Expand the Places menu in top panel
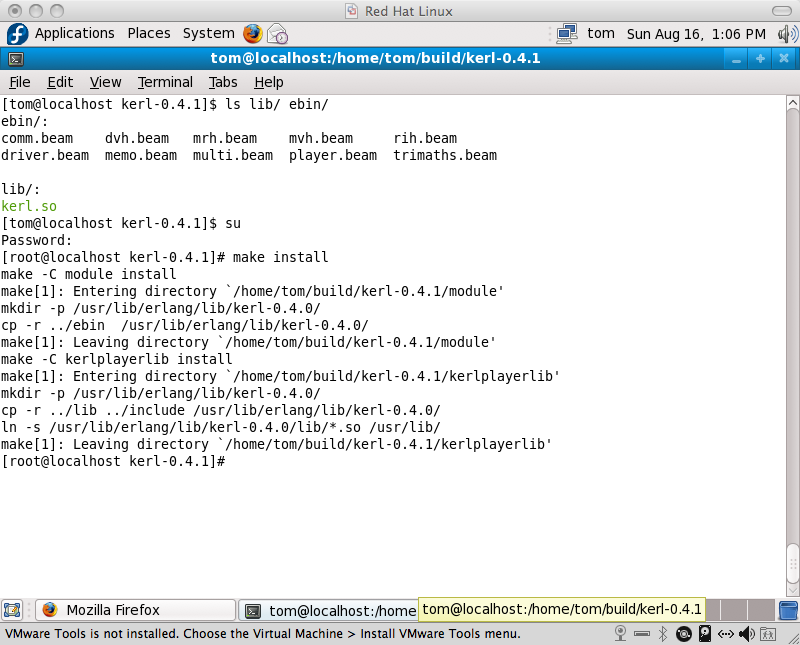 coord(148,33)
